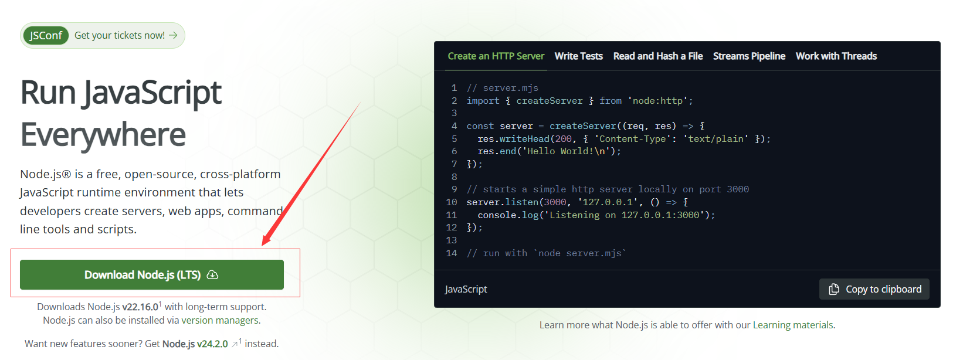Click the JavaScript language label below the code

click(466, 289)
